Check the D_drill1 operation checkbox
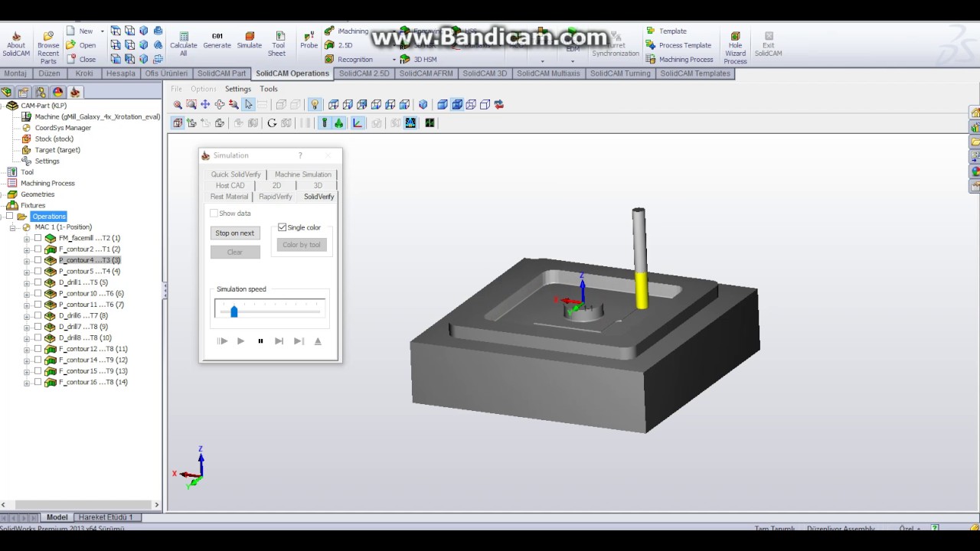This screenshot has width=980, height=551. (x=38, y=282)
